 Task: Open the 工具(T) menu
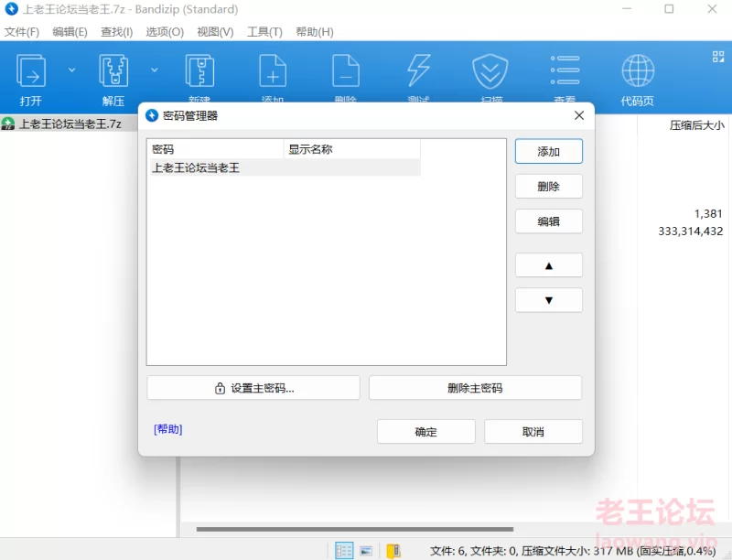[264, 32]
